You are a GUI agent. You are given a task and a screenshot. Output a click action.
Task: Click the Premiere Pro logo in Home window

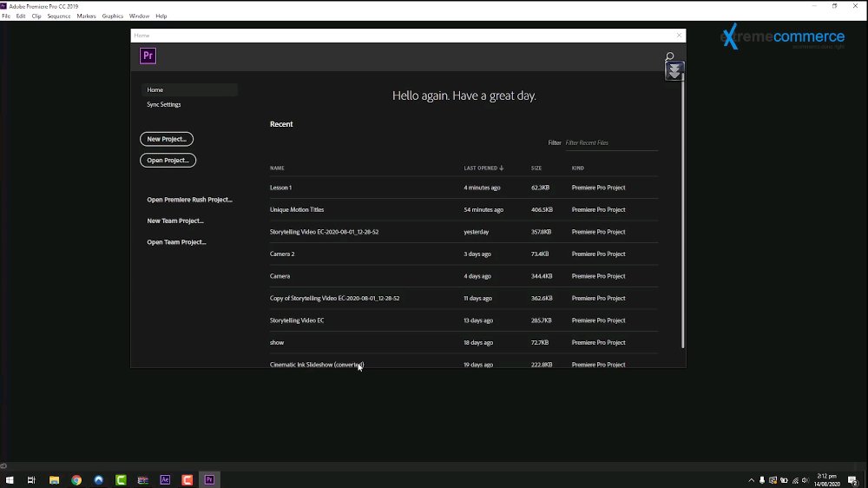click(148, 56)
